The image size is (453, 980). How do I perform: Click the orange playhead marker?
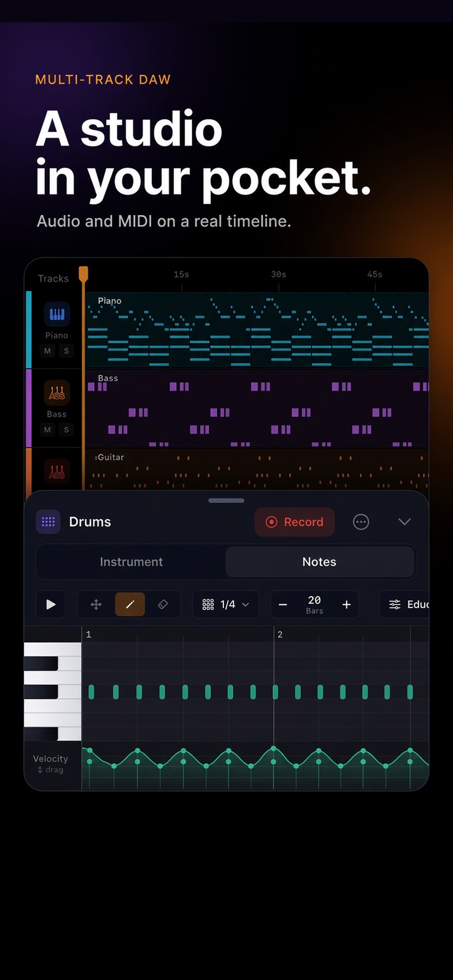(x=83, y=274)
